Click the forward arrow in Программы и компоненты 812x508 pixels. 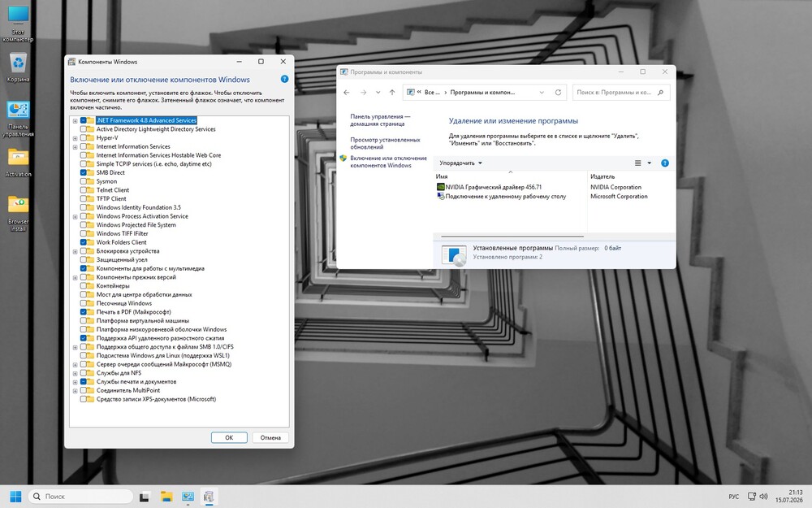pos(363,93)
